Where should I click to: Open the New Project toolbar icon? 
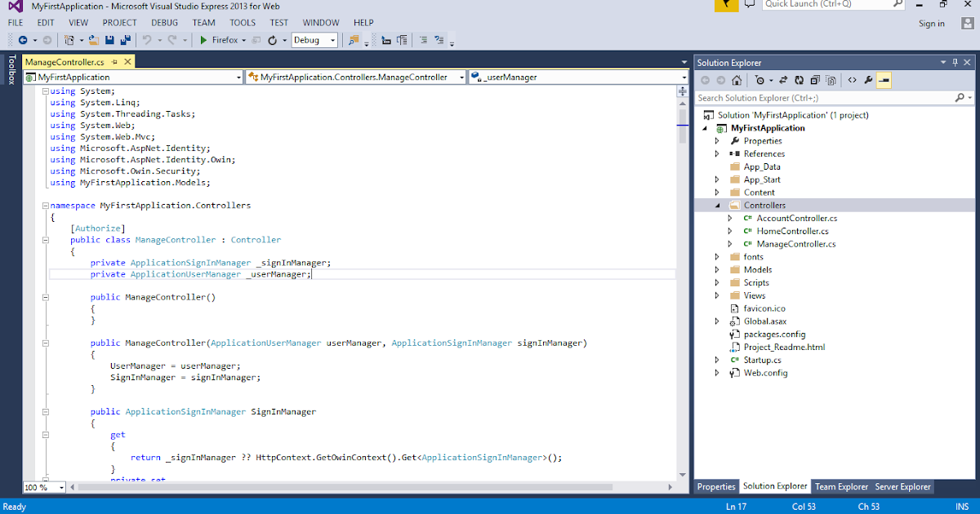coord(69,39)
